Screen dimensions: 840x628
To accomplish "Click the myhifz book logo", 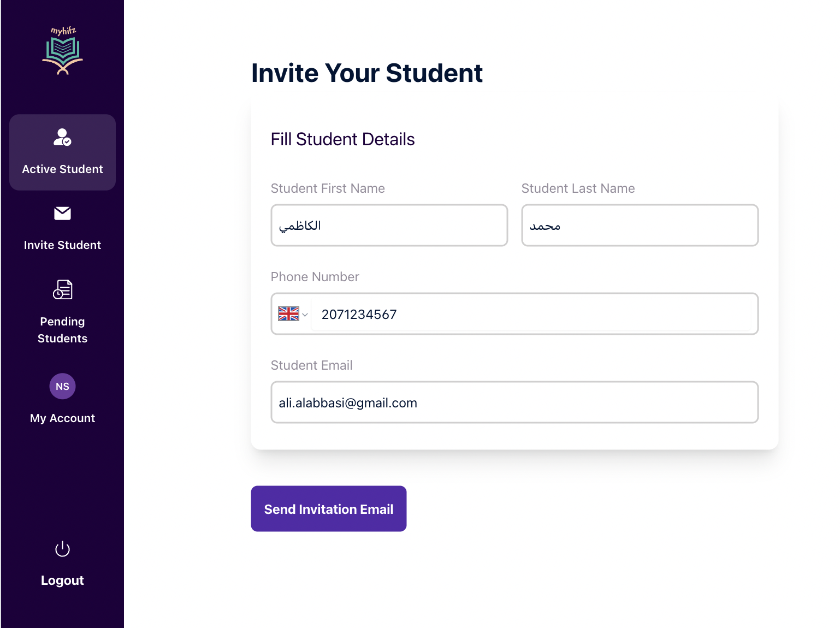I will click(62, 50).
